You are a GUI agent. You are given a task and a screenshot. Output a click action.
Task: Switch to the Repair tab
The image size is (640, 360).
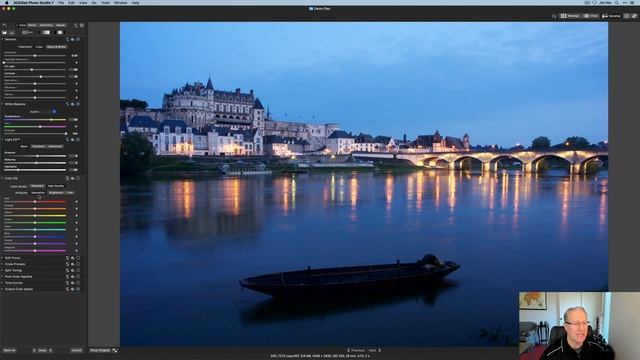tap(60, 25)
